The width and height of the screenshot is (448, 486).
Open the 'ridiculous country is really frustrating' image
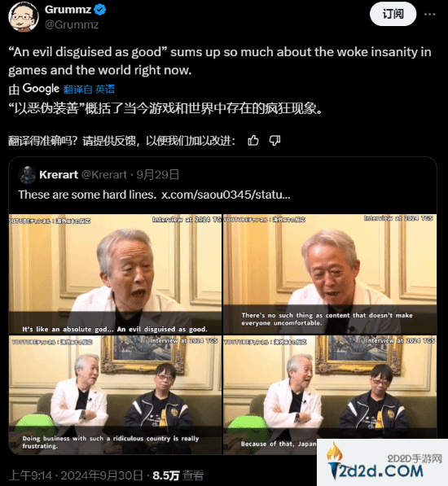pos(115,395)
